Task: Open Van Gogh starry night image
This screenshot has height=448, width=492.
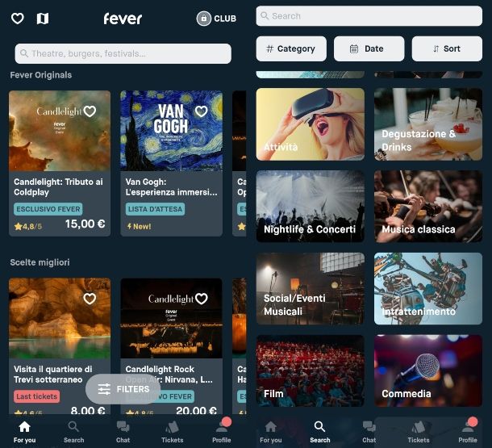Action: point(171,131)
